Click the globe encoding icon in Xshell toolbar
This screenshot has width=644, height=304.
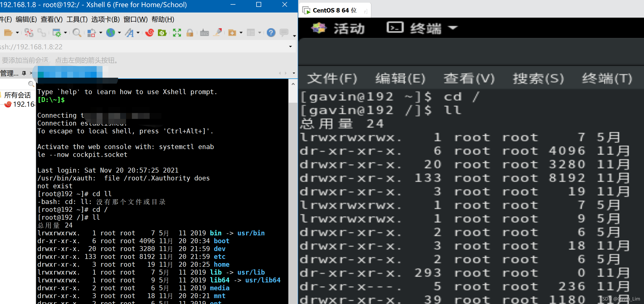[x=111, y=33]
